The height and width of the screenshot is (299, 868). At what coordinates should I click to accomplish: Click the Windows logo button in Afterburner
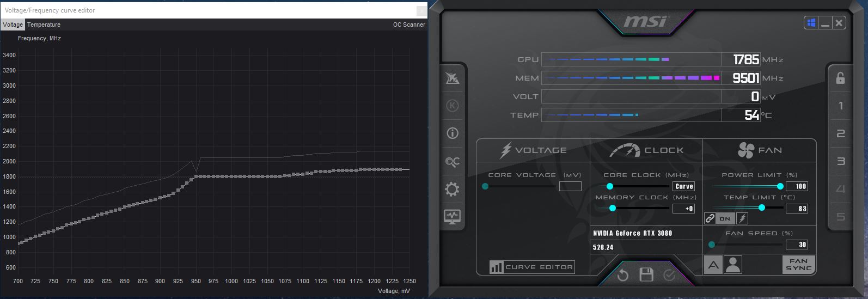tap(811, 23)
